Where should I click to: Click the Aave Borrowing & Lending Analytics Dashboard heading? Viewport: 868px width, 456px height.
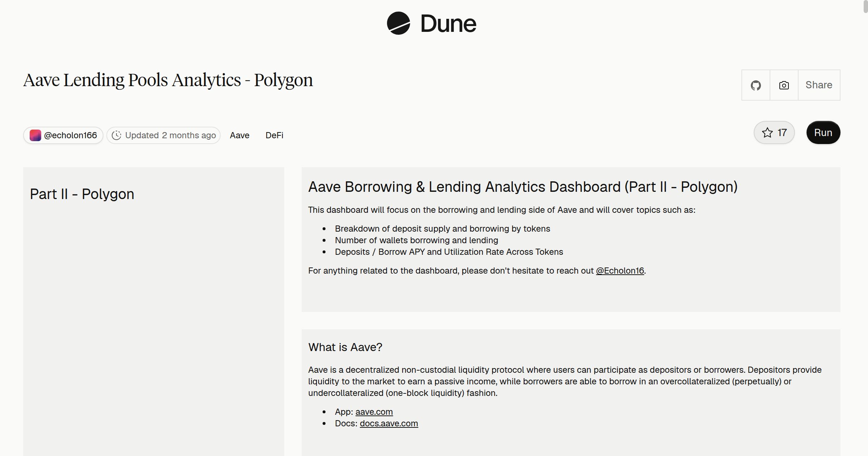pyautogui.click(x=523, y=187)
